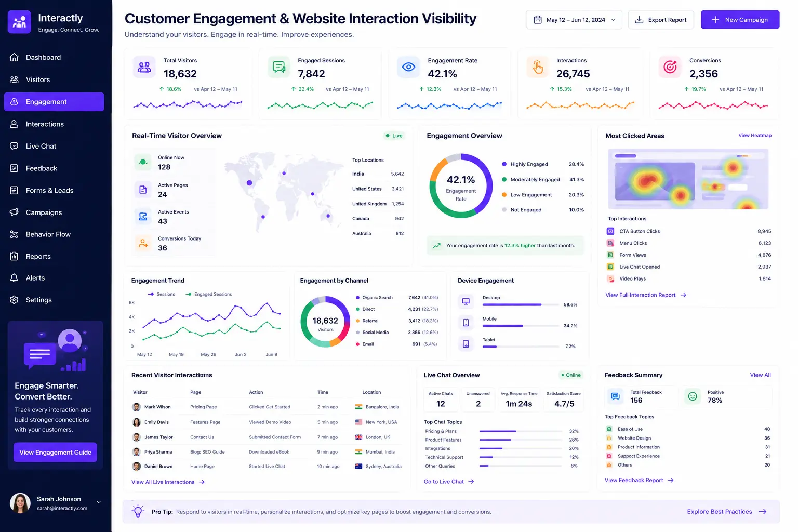Click the Pro Tip lightbulb icon
798x532 pixels.
[x=138, y=512]
